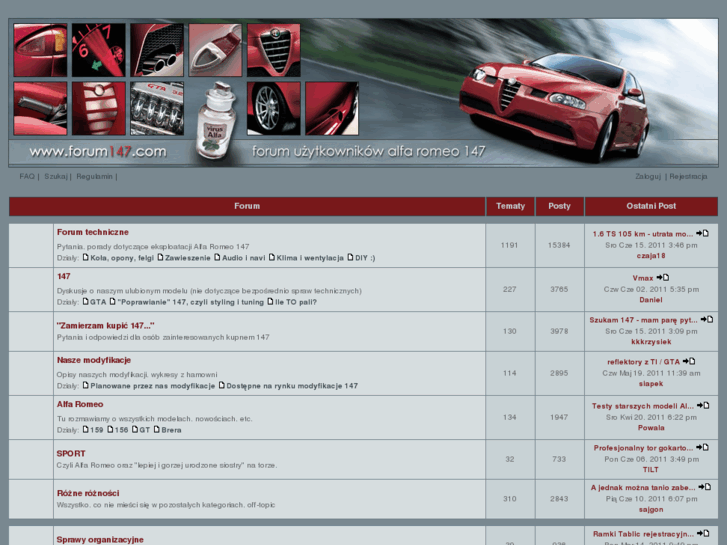The image size is (727, 545).
Task: Open topic Testy starszych modeli Al...
Action: [x=643, y=406]
